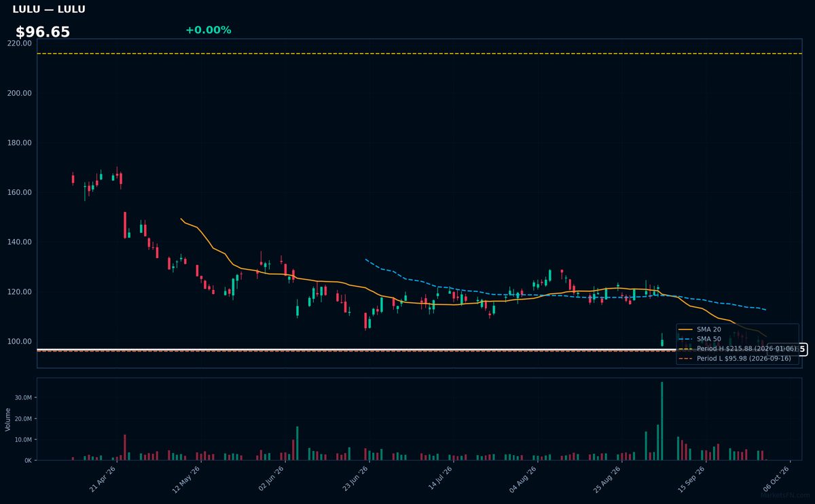This screenshot has width=815, height=504.
Task: Select the 25 Aug '26 date label
Action: coord(608,479)
